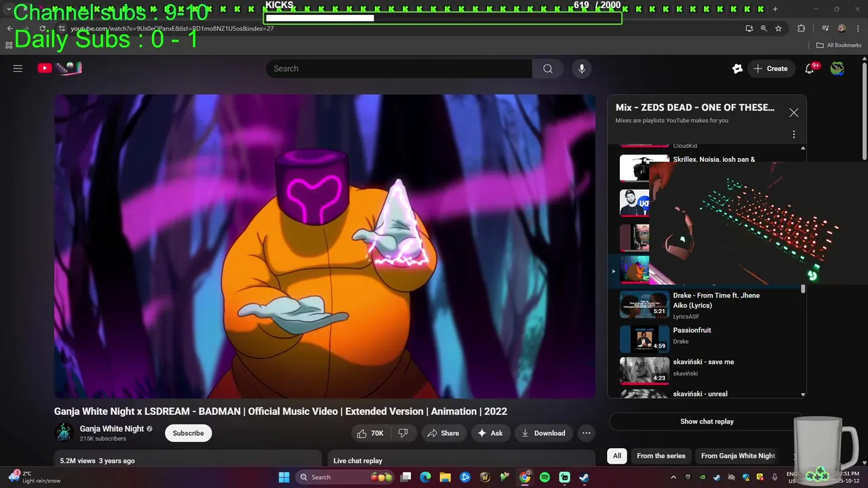Viewport: 868px width, 488px height.
Task: Open the YouTube guide hamburger menu
Action: (x=18, y=68)
